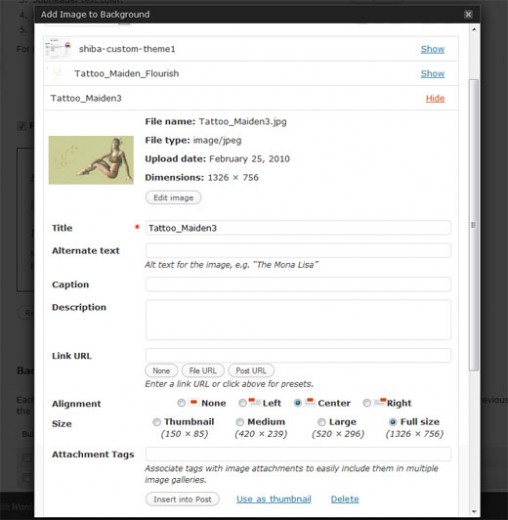508x520 pixels.
Task: Click the File URL preset button
Action: pos(203,371)
